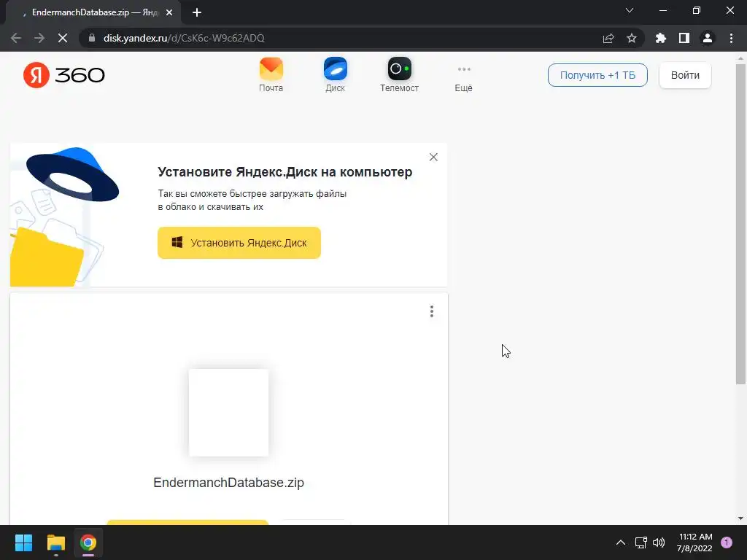Open Chrome's three-dot menu
Viewport: 747px width, 560px height.
pos(731,38)
